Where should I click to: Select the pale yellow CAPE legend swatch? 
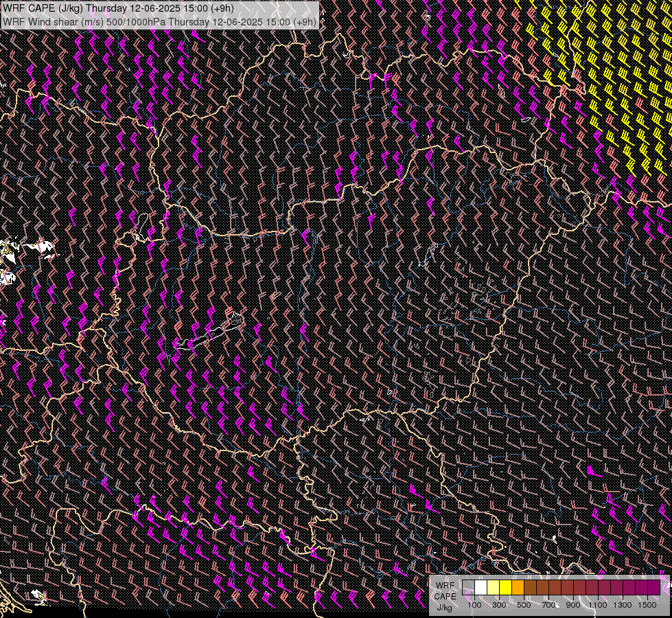[x=494, y=588]
